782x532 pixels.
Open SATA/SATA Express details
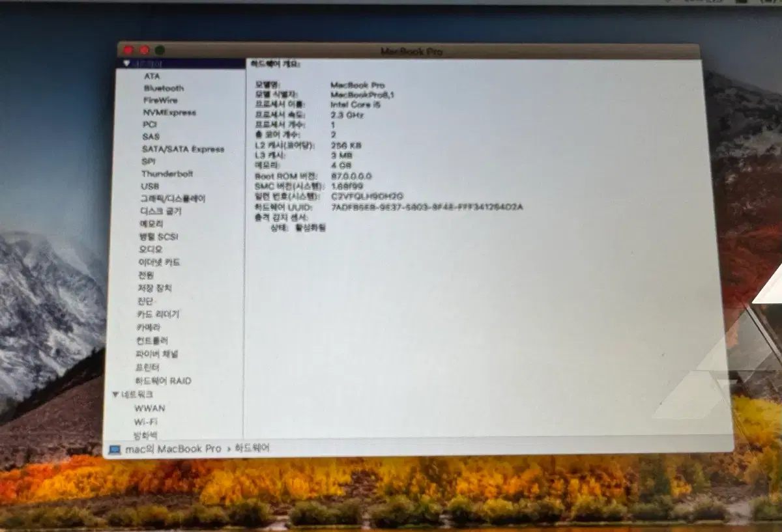(x=183, y=149)
